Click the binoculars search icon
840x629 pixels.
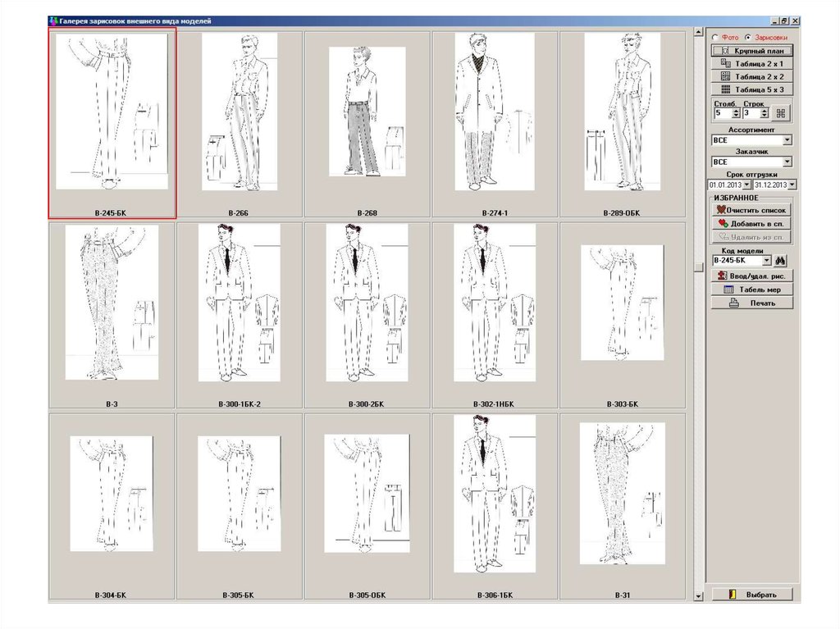[x=781, y=261]
